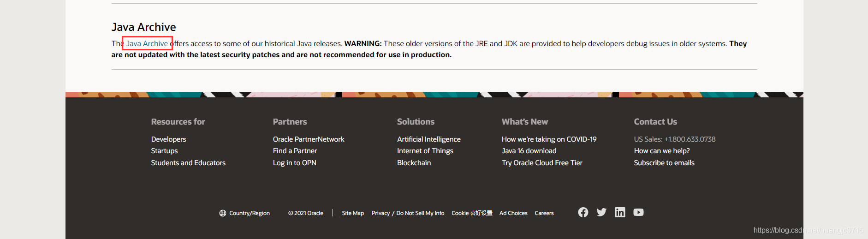868x239 pixels.
Task: Click Subscribe to emails
Action: click(664, 163)
